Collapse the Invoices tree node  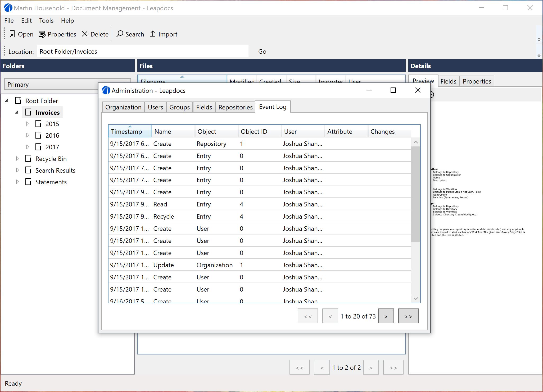[x=17, y=112]
